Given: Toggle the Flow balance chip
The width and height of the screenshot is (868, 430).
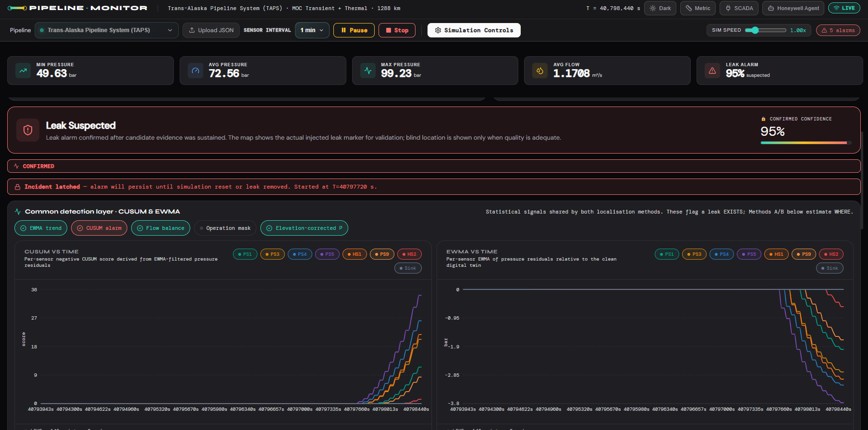Looking at the screenshot, I should tap(160, 228).
